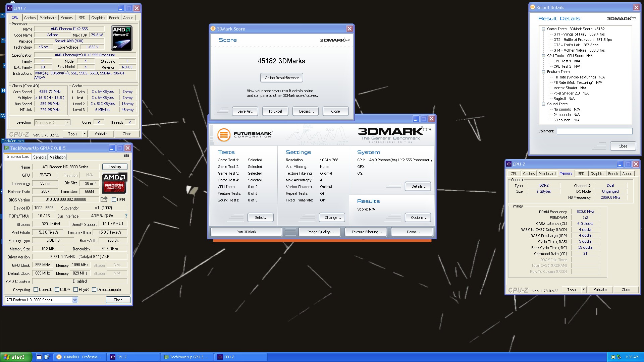This screenshot has height=362, width=644.
Task: Close the Result Details window with the X
Action: click(636, 7)
